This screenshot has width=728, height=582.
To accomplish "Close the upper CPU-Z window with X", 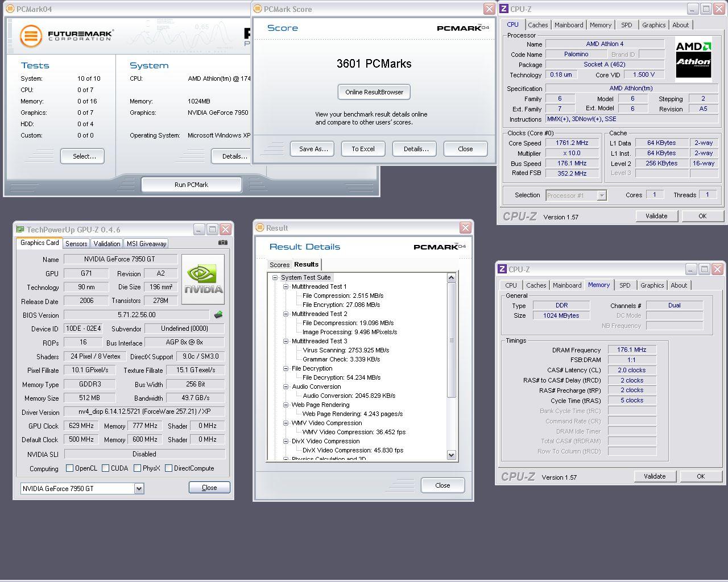I will click(x=719, y=9).
